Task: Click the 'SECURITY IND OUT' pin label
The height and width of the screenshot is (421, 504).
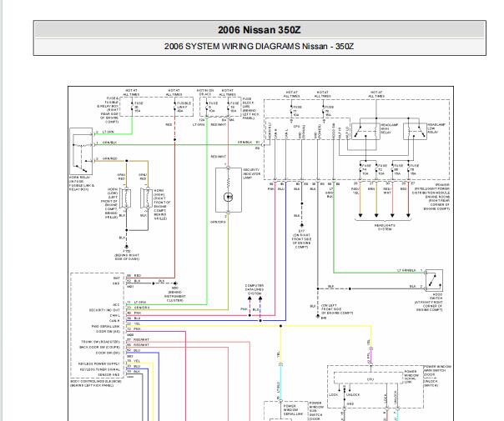Action: point(104,310)
